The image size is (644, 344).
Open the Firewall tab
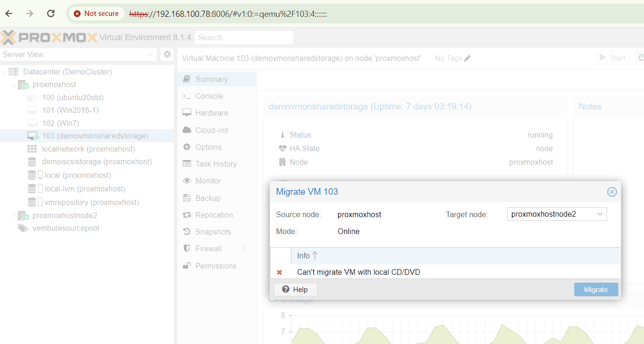pos(217,249)
